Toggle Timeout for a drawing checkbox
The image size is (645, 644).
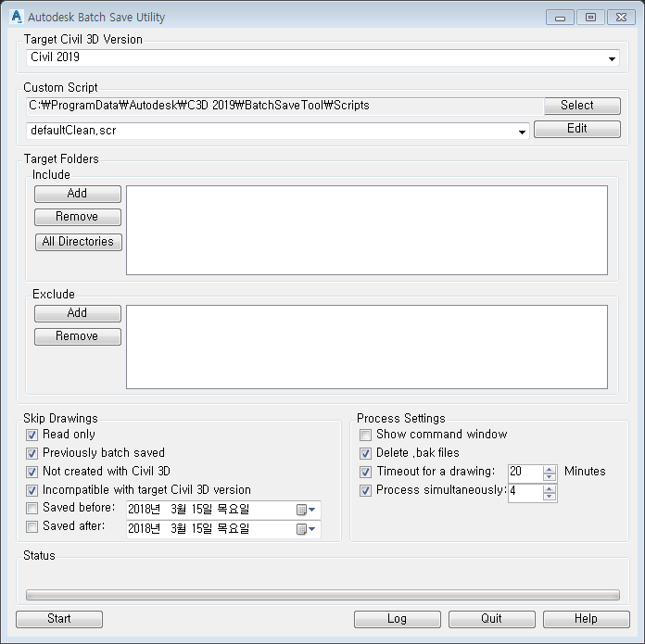click(x=365, y=472)
